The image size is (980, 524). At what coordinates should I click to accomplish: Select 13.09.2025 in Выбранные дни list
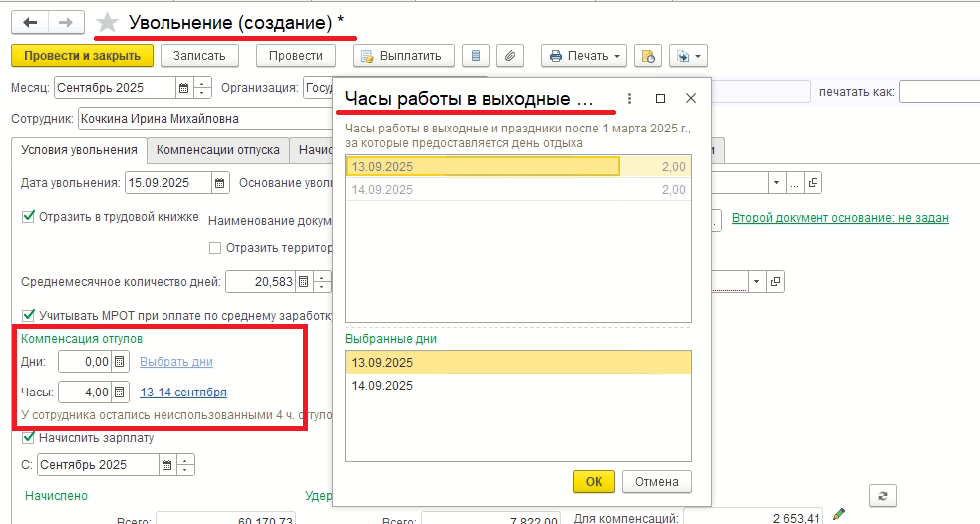click(518, 363)
